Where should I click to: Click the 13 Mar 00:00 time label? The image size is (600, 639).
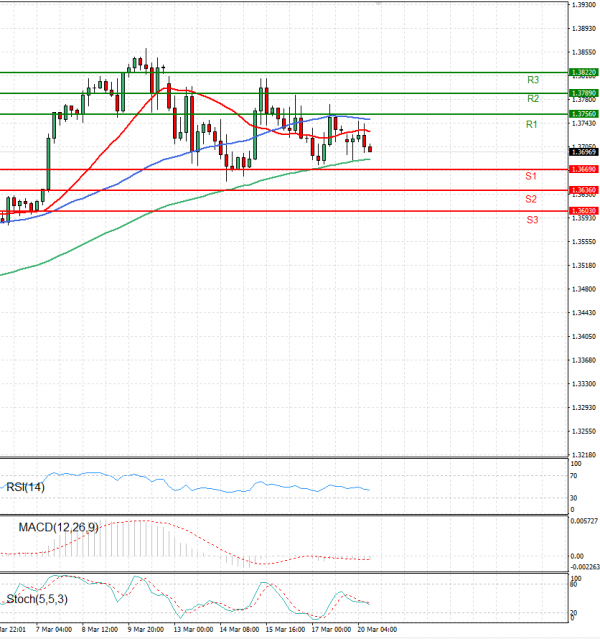point(193,630)
